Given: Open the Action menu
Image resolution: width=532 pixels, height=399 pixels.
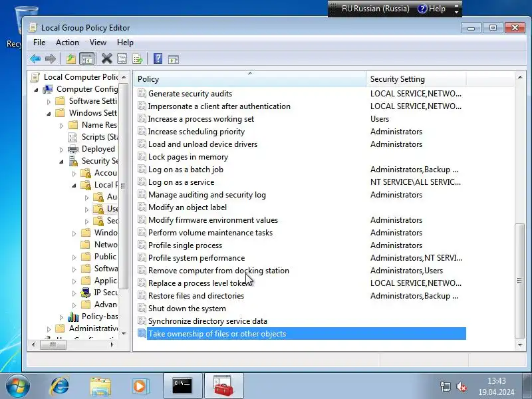Looking at the screenshot, I should click(67, 43).
